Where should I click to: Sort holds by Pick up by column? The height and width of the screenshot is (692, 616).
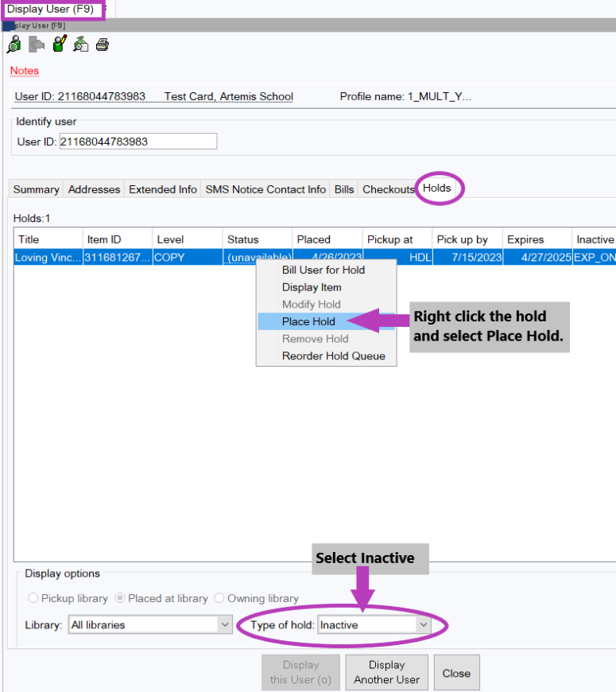coord(462,239)
